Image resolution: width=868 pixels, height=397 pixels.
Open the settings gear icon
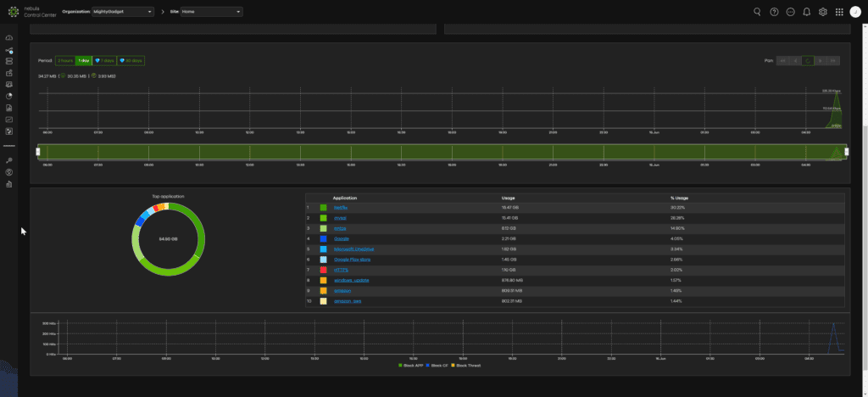(822, 12)
